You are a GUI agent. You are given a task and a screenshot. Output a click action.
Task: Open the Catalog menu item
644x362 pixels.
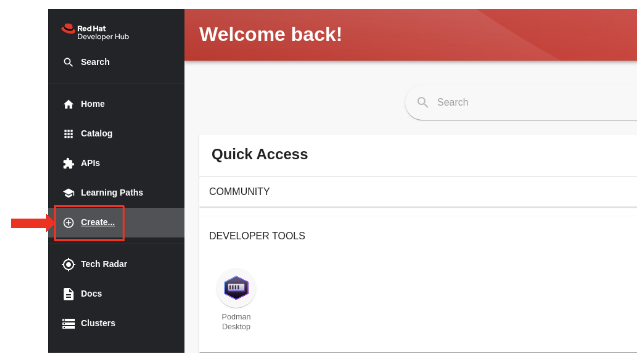click(x=116, y=134)
